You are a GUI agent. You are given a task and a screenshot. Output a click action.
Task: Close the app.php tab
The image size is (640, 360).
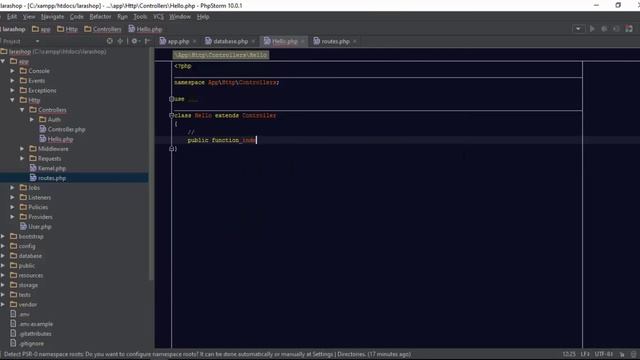(x=194, y=42)
